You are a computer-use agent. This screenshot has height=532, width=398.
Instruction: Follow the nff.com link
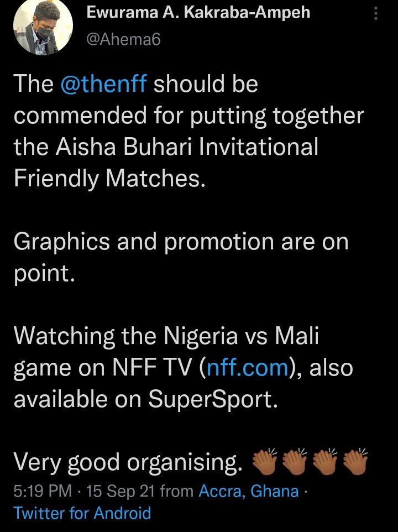tap(247, 368)
